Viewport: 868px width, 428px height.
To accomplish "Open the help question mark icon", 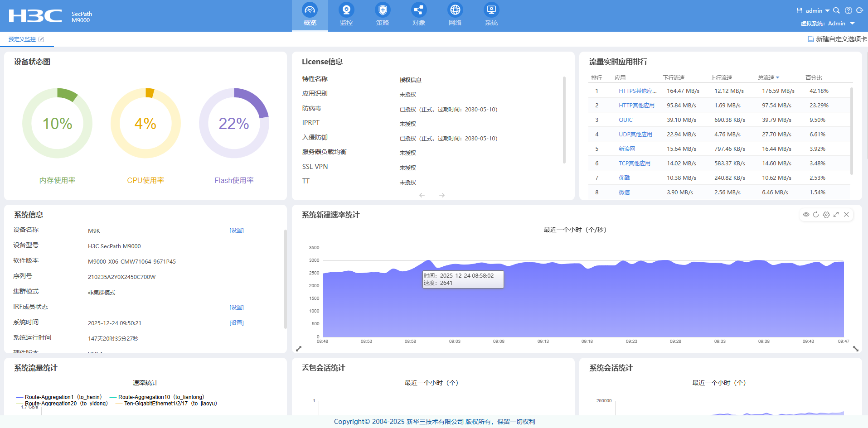I will [848, 10].
